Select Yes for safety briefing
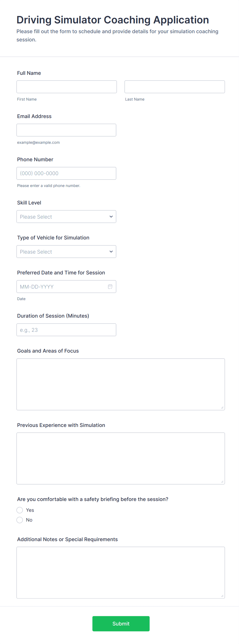This screenshot has width=239, height=644. coord(20,510)
